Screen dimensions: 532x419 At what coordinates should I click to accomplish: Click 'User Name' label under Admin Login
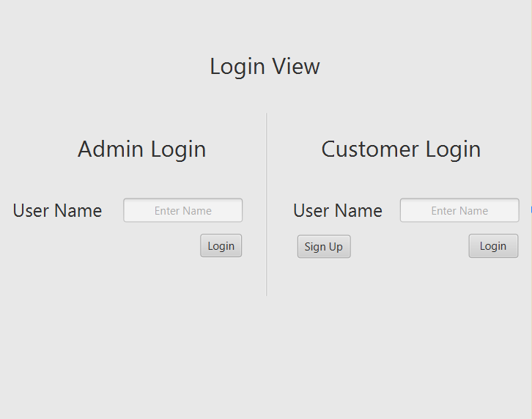(57, 210)
